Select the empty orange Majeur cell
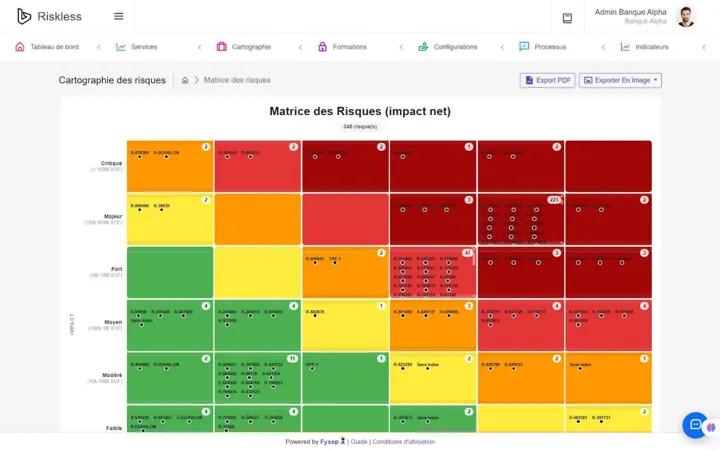720x450 pixels. pyautogui.click(x=258, y=219)
